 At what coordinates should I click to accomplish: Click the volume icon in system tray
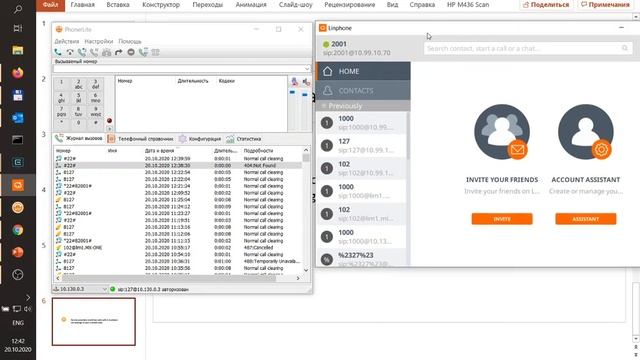pos(27,309)
